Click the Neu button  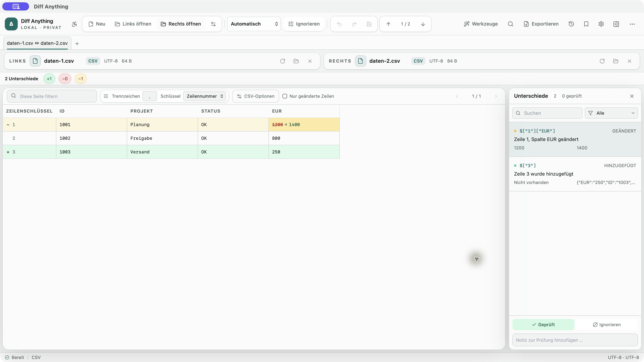(97, 24)
